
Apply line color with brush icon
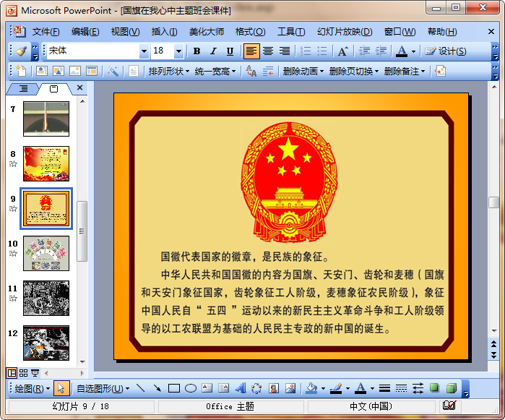(x=336, y=388)
